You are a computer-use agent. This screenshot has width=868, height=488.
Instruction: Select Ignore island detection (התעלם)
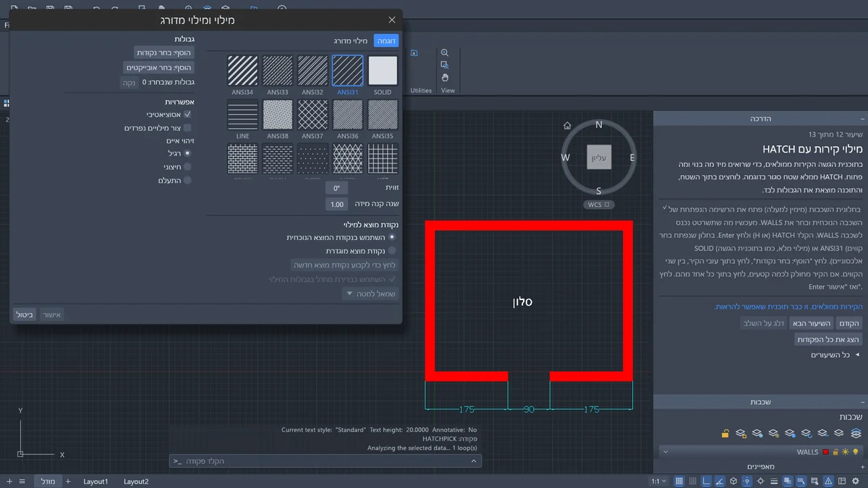click(187, 180)
